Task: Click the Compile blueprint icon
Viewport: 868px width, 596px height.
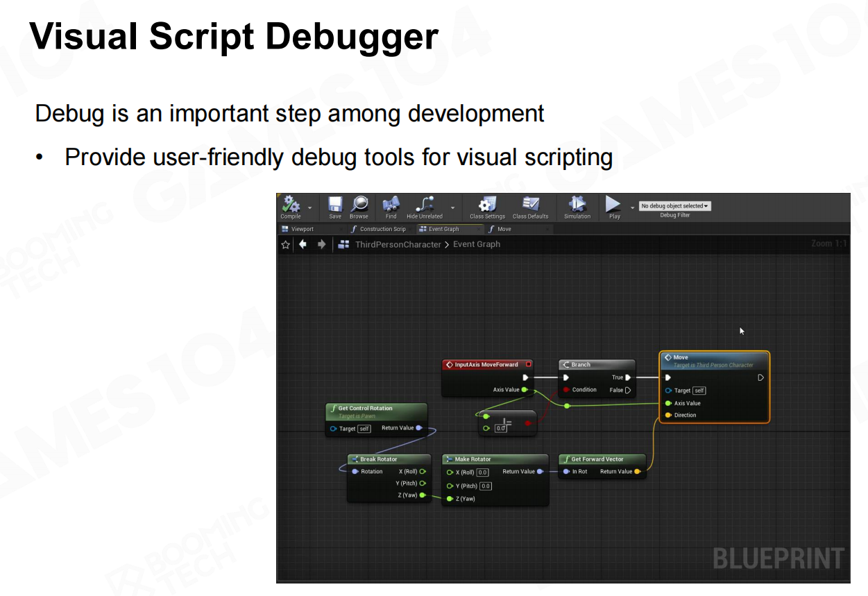Action: tap(290, 205)
